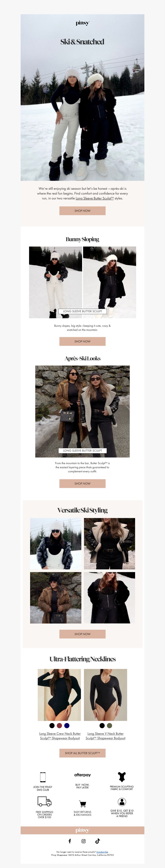The width and height of the screenshot is (165, 868).
Task: Open the brown fur coat styling thumbnail
Action: click(x=56, y=597)
